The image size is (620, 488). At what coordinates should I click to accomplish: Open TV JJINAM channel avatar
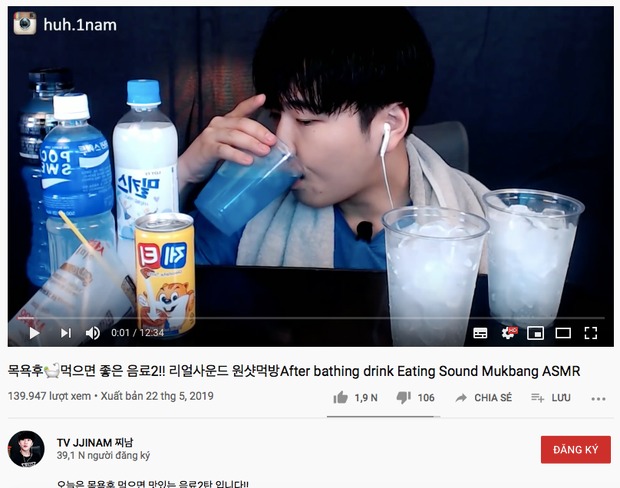click(26, 449)
